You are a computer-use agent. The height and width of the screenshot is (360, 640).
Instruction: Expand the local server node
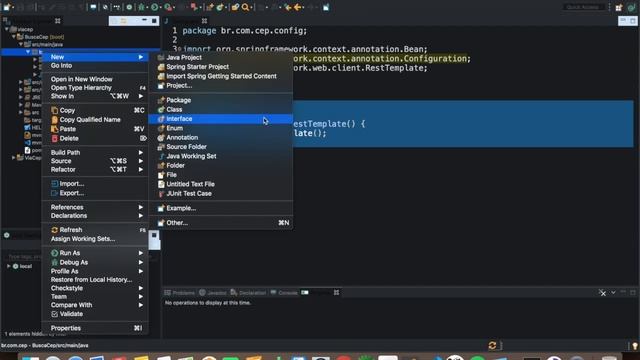point(9,266)
